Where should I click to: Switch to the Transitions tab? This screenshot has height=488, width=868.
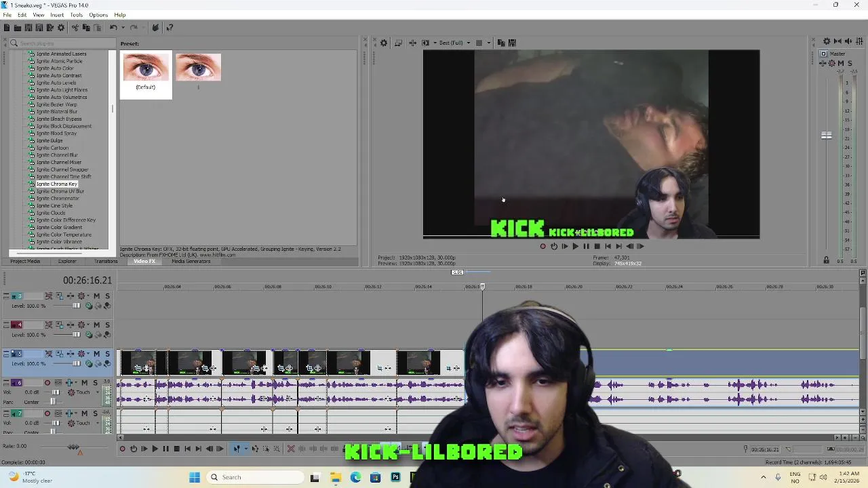(x=106, y=262)
